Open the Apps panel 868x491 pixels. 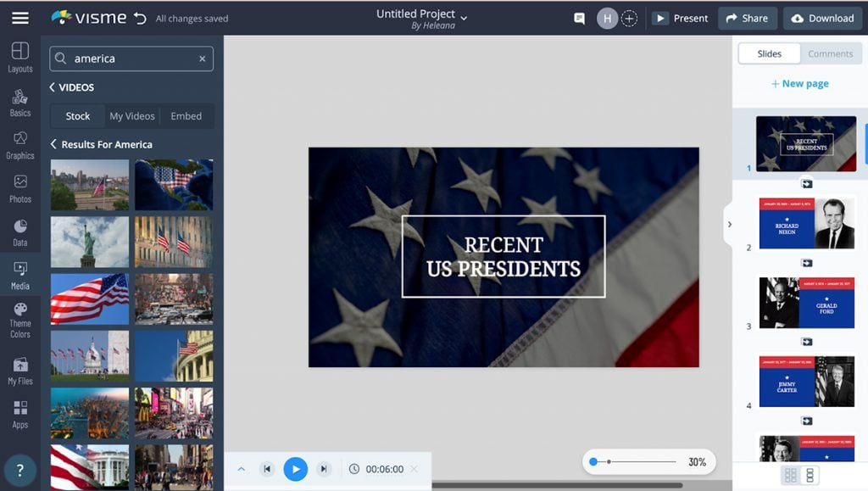click(19, 416)
